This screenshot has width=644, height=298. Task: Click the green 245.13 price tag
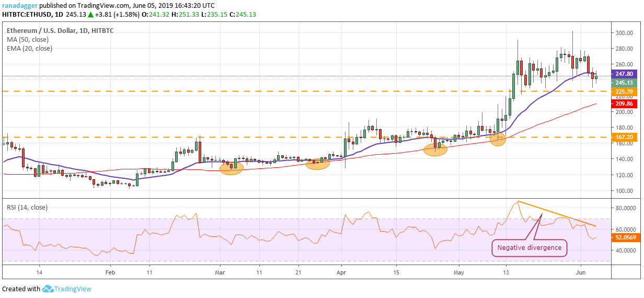(x=624, y=83)
